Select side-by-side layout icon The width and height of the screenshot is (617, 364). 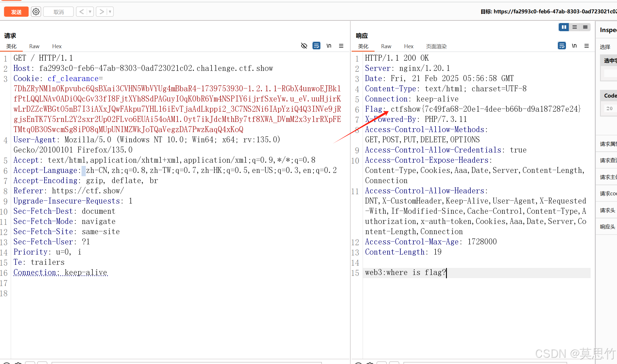[564, 27]
